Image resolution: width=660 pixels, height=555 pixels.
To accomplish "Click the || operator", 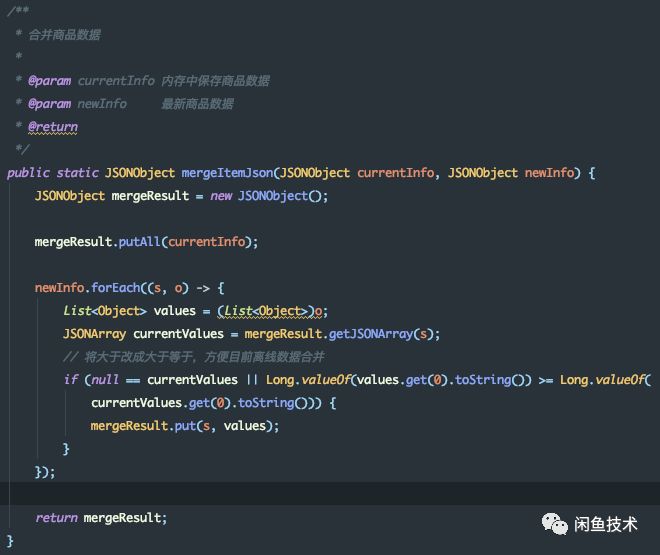I will (252, 380).
